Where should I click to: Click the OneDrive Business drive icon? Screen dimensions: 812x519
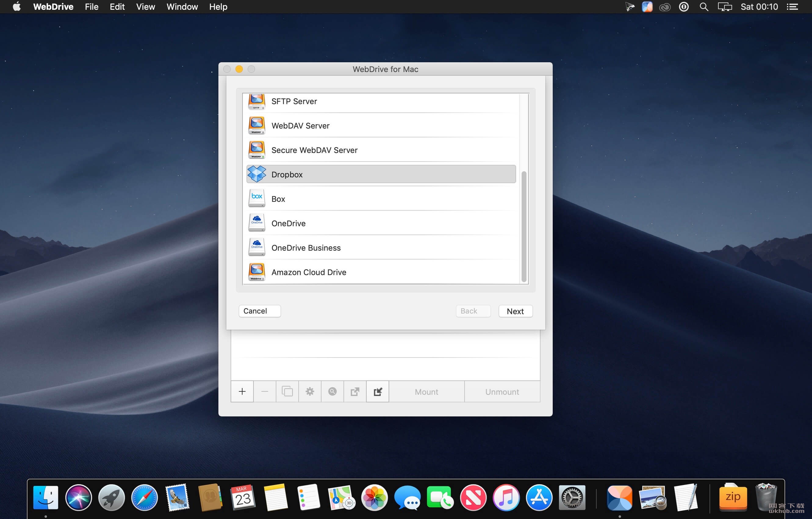tap(257, 247)
